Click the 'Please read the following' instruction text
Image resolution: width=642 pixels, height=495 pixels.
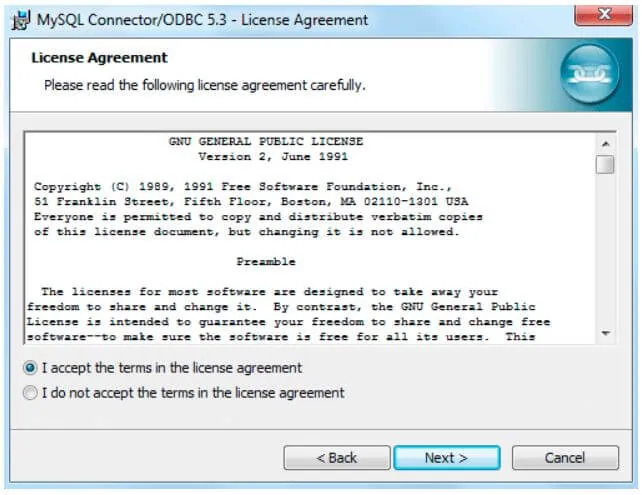point(205,85)
